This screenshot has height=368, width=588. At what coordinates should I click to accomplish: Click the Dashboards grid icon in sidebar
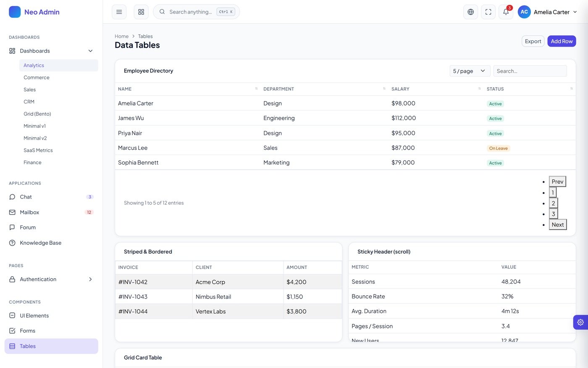[x=12, y=51]
